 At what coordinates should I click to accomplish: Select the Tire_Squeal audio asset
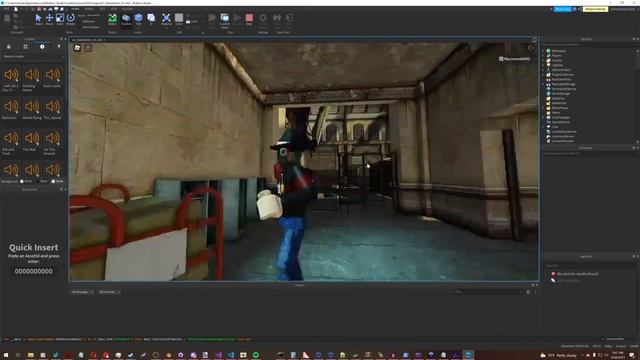pyautogui.click(x=53, y=107)
